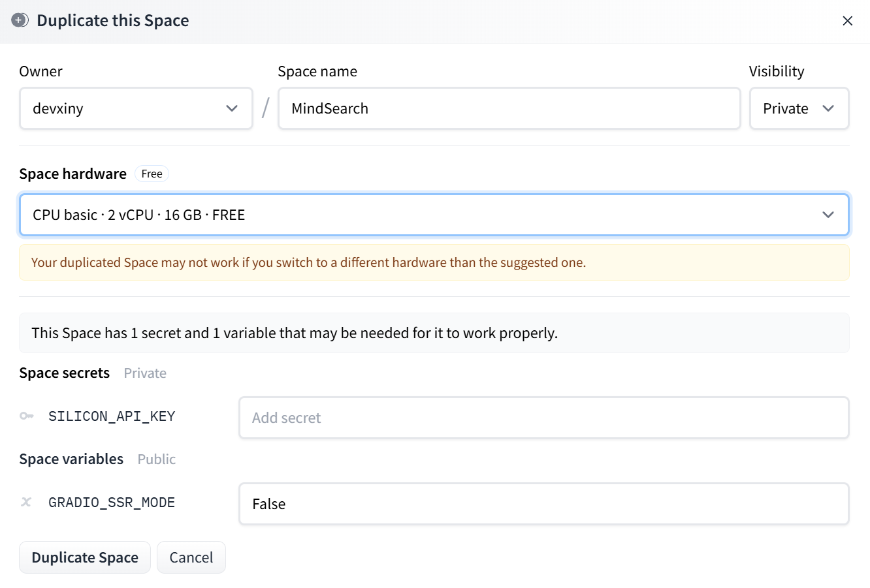
Task: Focus the Space name field containing MindSearch
Action: coord(509,108)
